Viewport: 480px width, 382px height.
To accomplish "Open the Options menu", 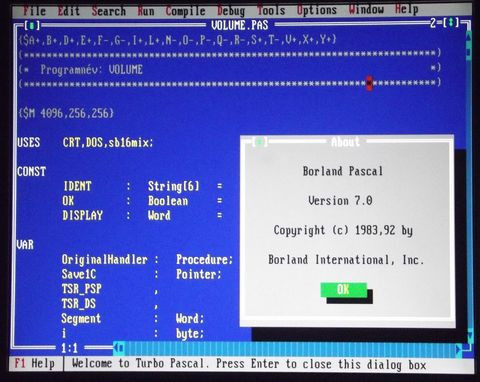I will [x=317, y=10].
